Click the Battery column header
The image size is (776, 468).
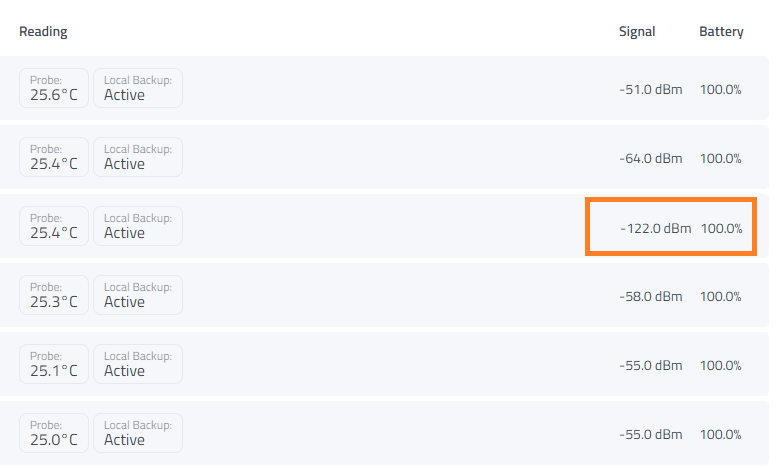pyautogui.click(x=721, y=32)
